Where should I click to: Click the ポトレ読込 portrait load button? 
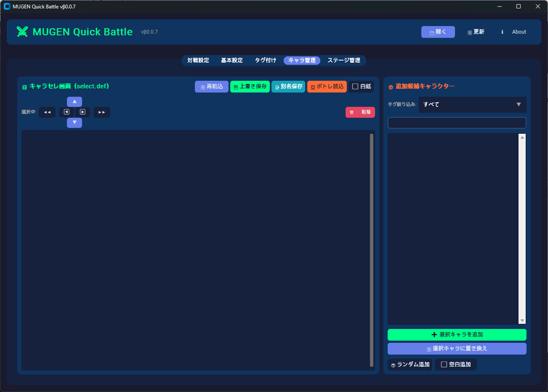(x=327, y=87)
